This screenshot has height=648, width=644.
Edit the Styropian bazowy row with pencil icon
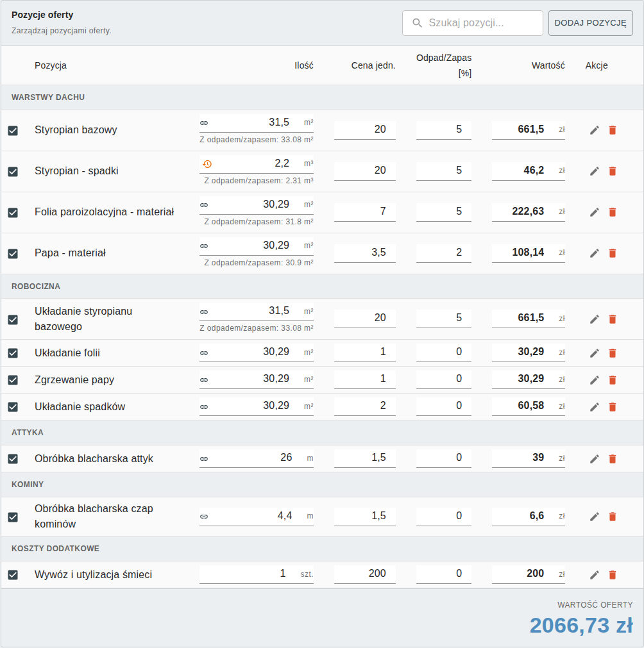click(595, 130)
